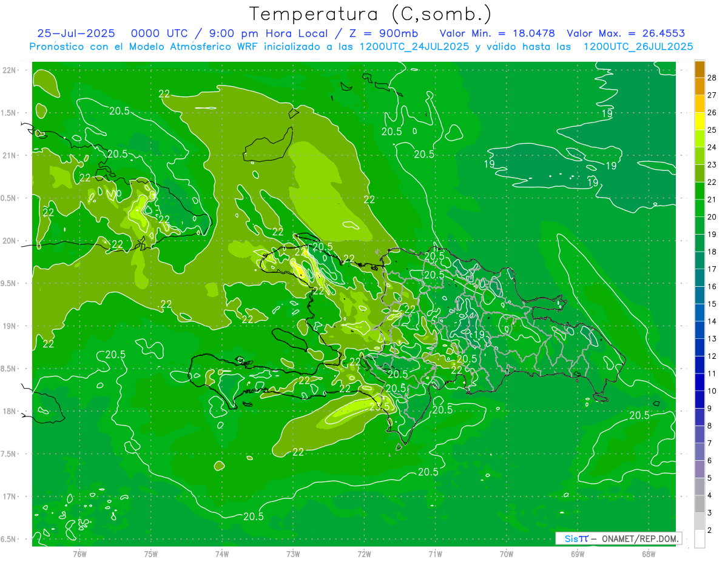Pick the blue swatch between 13 and 14
The width and height of the screenshot is (728, 562).
click(699, 330)
